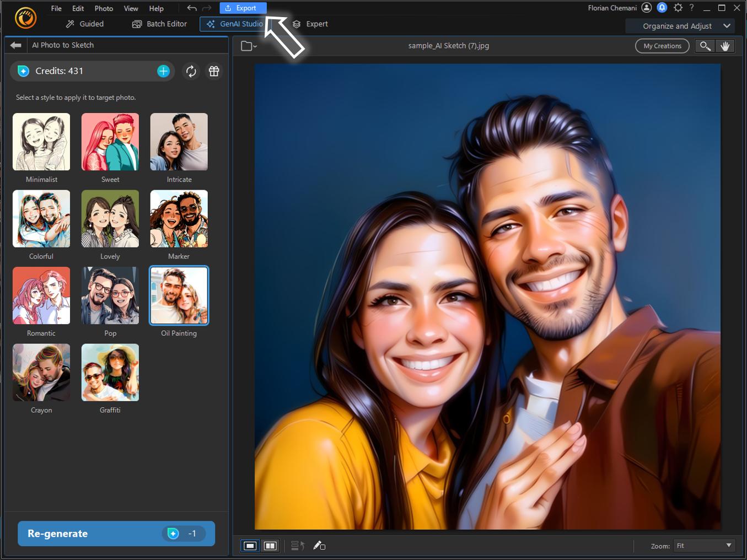Click the undo arrow in the toolbar
The width and height of the screenshot is (747, 560).
[191, 8]
